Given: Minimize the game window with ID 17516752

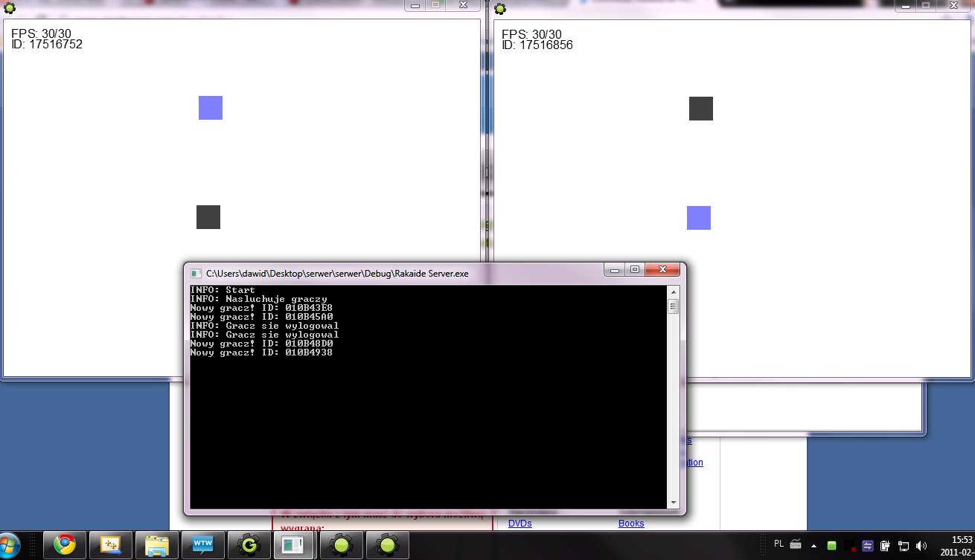Looking at the screenshot, I should (x=415, y=5).
